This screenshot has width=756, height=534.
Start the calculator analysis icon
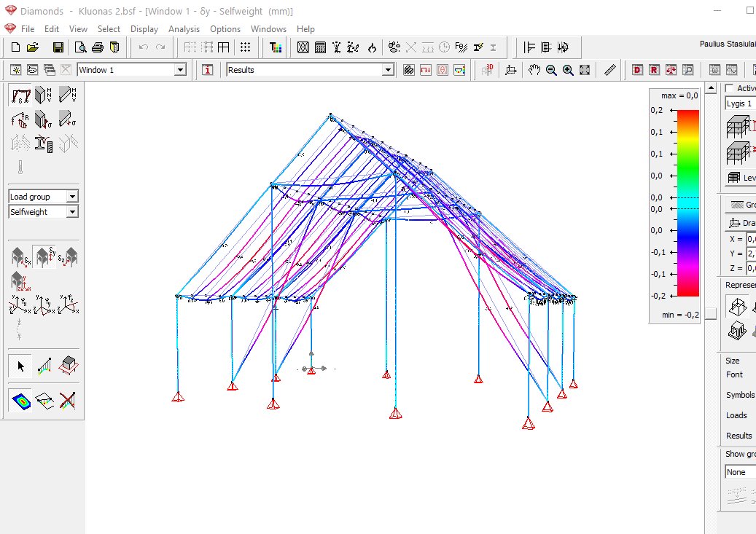[x=320, y=47]
